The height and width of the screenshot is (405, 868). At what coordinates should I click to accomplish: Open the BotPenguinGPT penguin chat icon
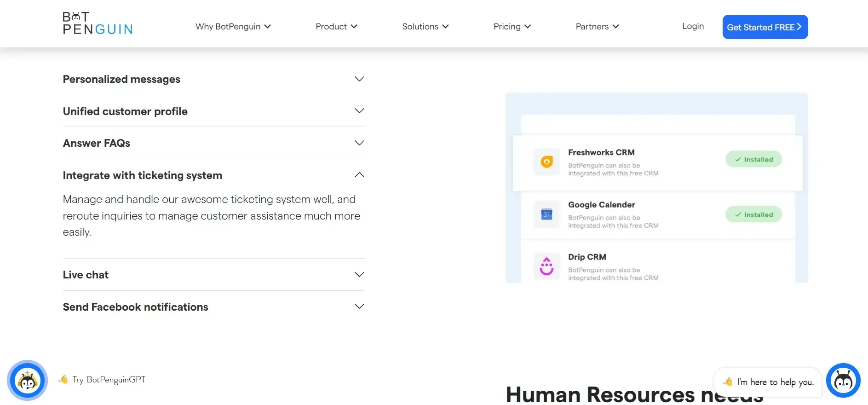pos(27,381)
